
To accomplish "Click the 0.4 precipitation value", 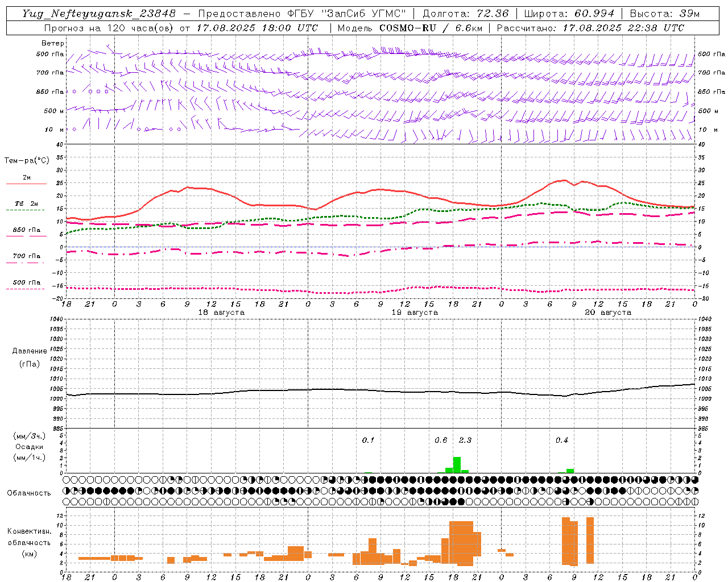I will coord(562,440).
